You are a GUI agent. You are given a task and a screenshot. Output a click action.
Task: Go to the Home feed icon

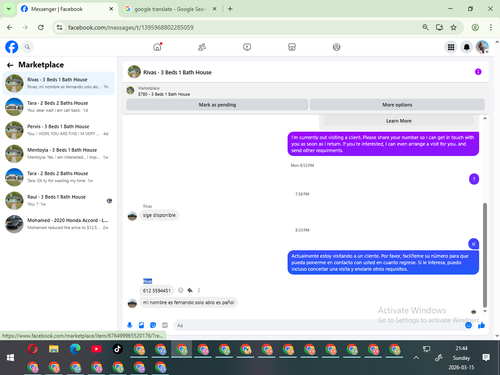[x=157, y=47]
